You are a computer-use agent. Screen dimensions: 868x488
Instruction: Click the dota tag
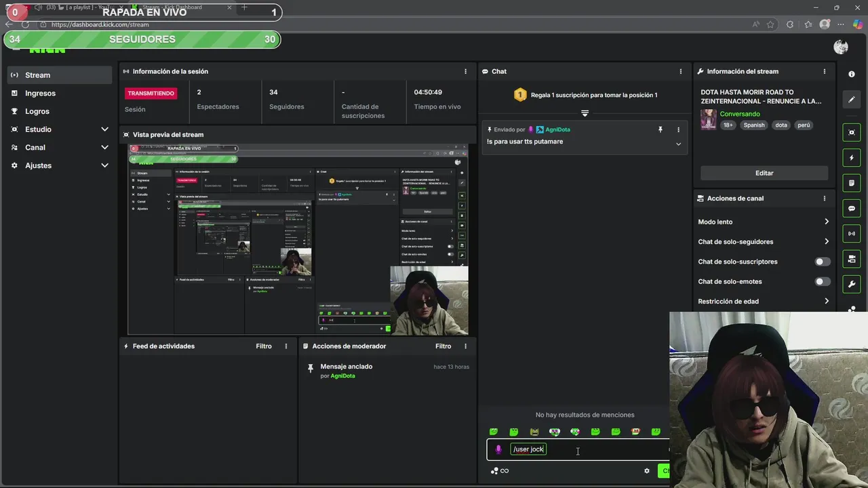[781, 125]
